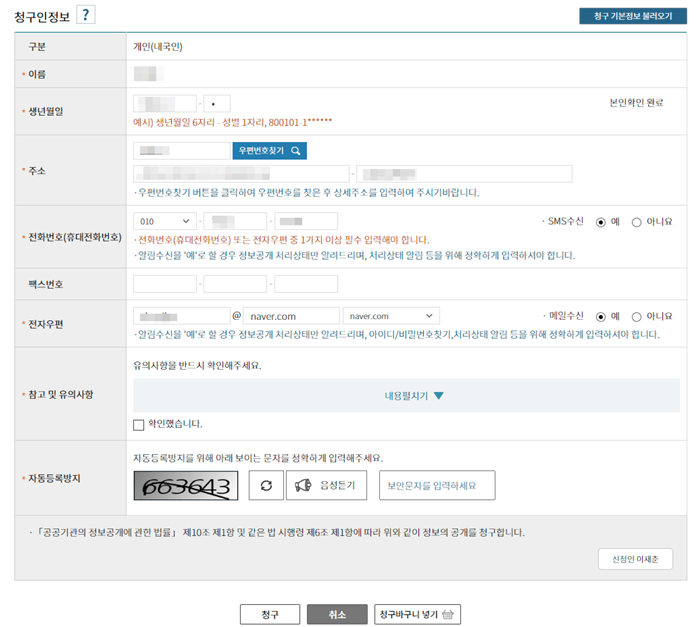The image size is (700, 627).
Task: Click the first fax number field
Action: [x=165, y=284]
